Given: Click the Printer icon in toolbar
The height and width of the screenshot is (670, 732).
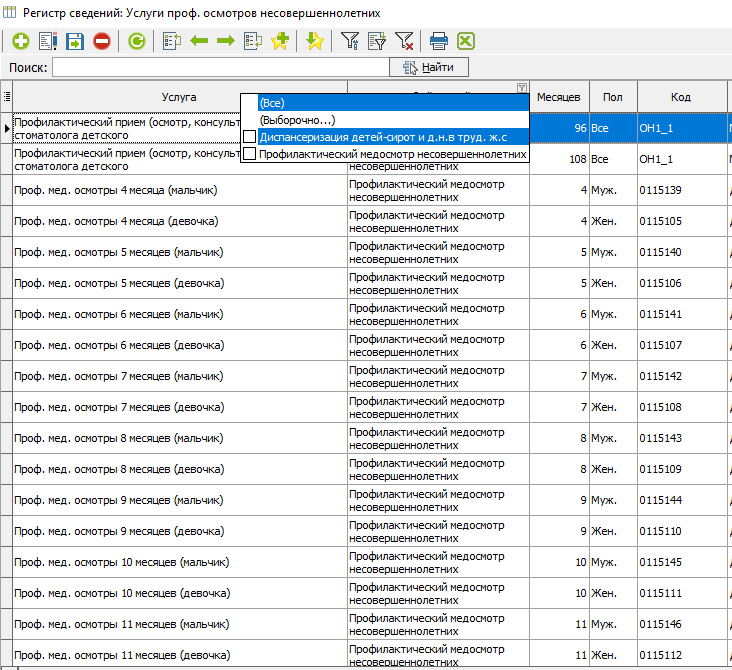Looking at the screenshot, I should (x=438, y=41).
